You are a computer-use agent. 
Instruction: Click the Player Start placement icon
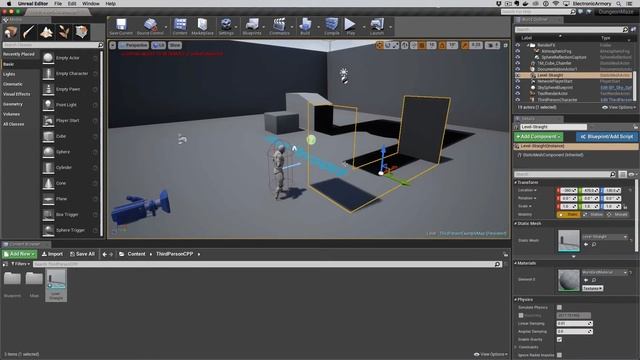tap(48, 120)
